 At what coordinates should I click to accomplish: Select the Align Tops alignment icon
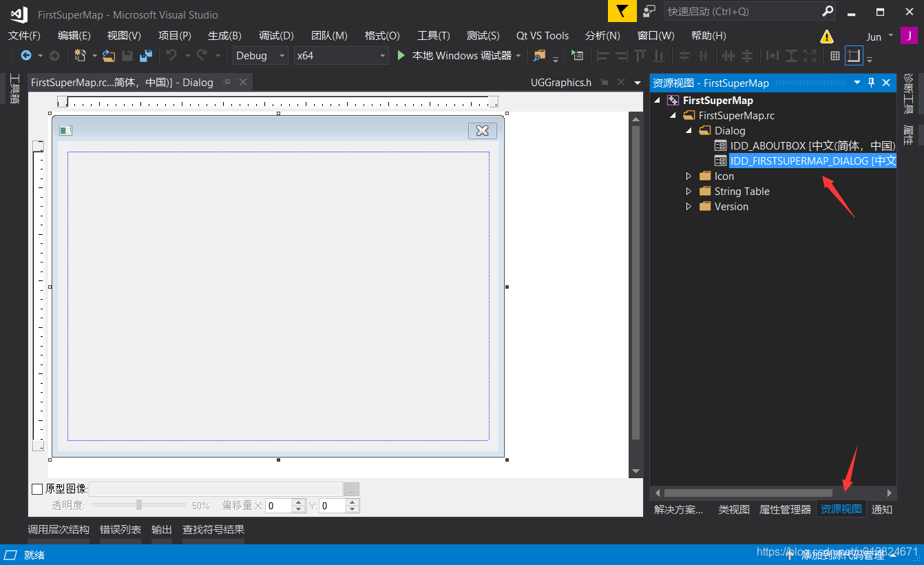(641, 56)
